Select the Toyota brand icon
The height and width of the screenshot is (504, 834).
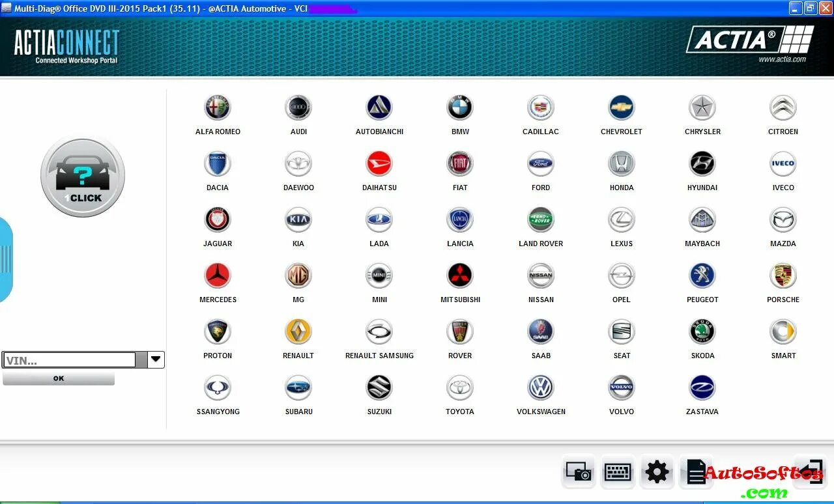(460, 387)
